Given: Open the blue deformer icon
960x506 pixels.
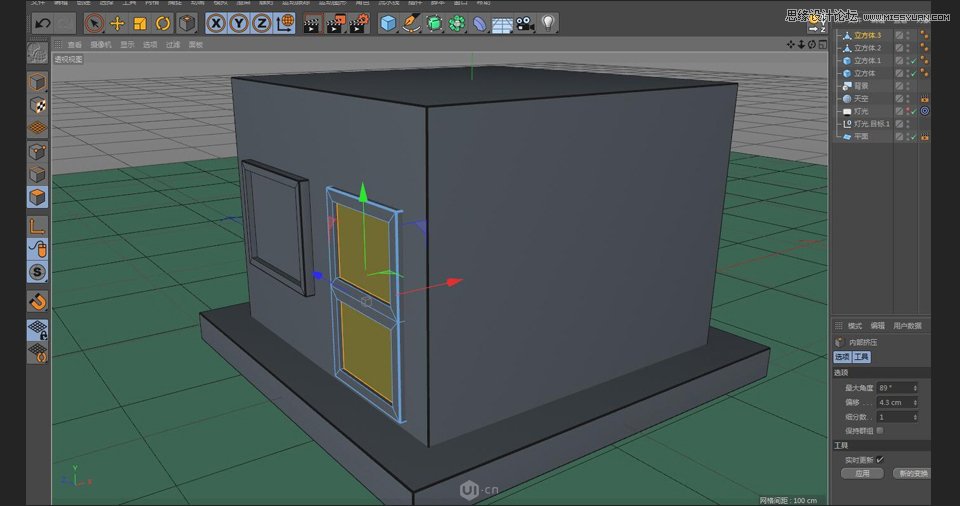Looking at the screenshot, I should [479, 24].
